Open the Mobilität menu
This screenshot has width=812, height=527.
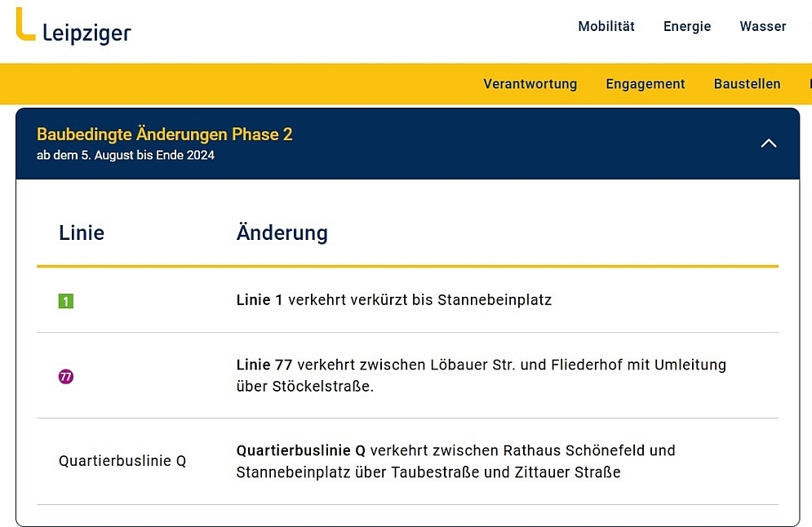pyautogui.click(x=606, y=26)
